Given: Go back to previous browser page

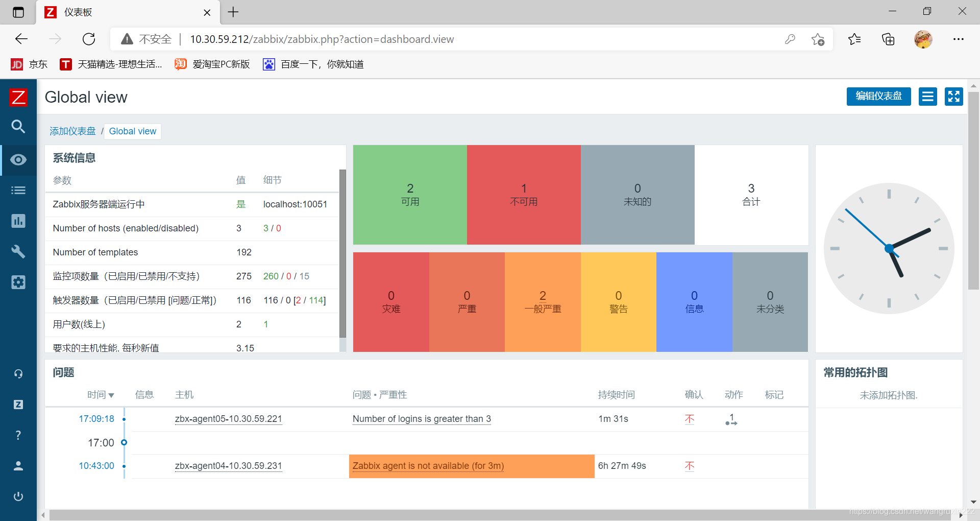Looking at the screenshot, I should pyautogui.click(x=21, y=39).
